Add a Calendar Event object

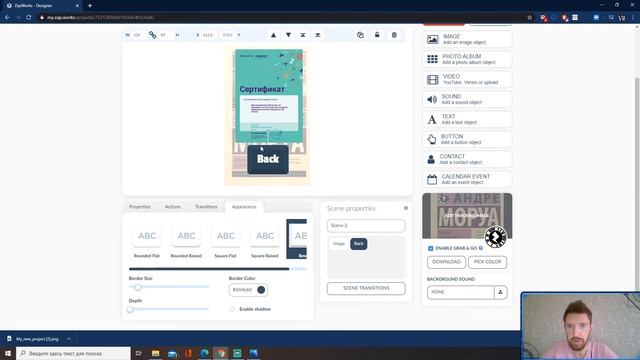(467, 179)
